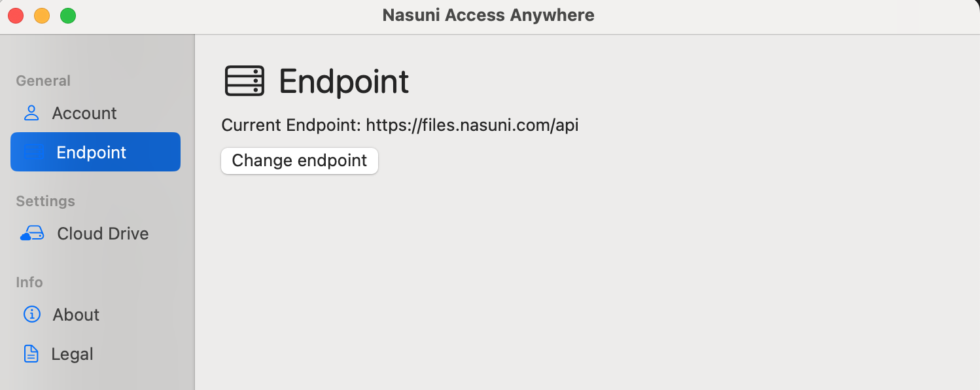Image resolution: width=980 pixels, height=390 pixels.
Task: Click the About info circle icon
Action: tap(31, 315)
